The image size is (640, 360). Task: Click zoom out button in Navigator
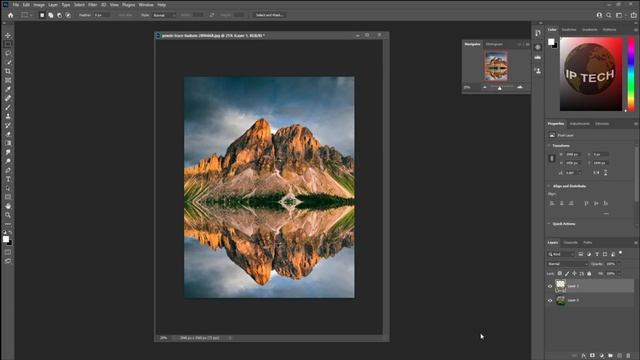point(485,87)
